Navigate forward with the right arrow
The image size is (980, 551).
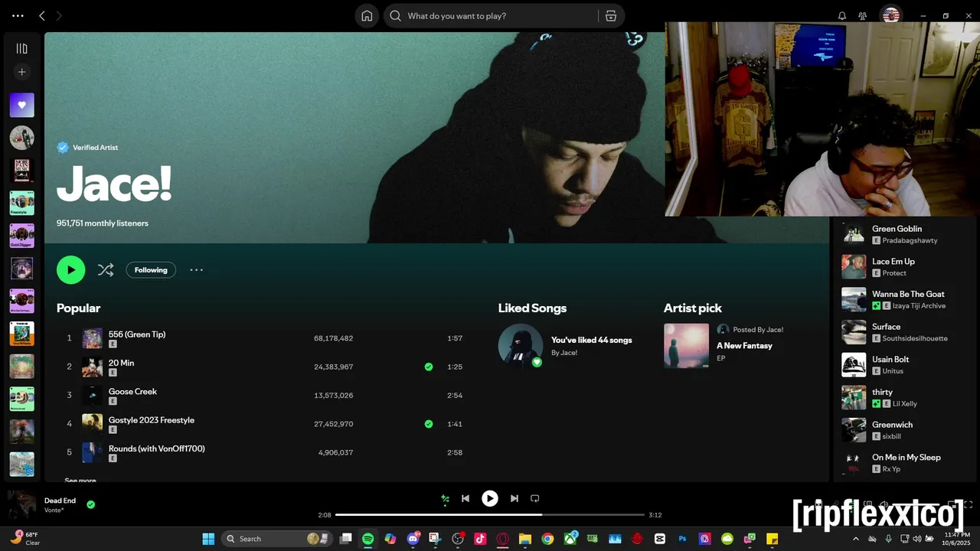(x=59, y=16)
